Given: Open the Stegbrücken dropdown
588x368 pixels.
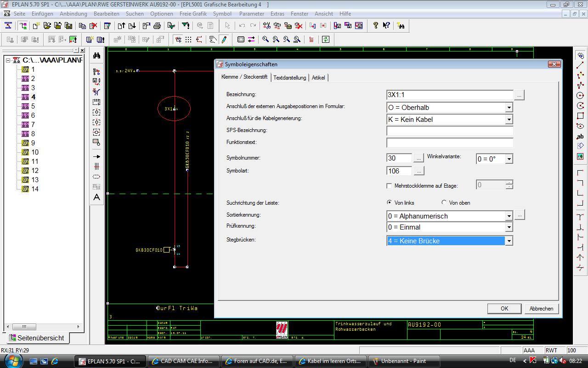Looking at the screenshot, I should coord(509,241).
